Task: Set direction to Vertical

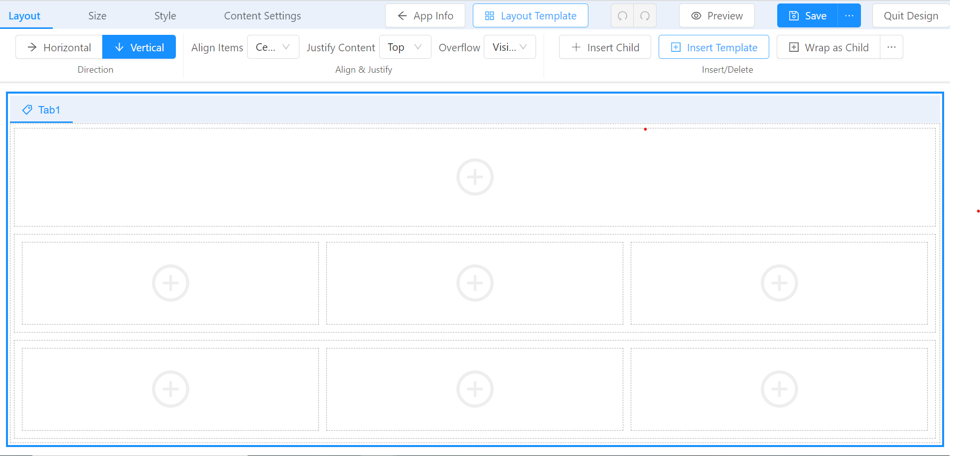Action: (139, 47)
